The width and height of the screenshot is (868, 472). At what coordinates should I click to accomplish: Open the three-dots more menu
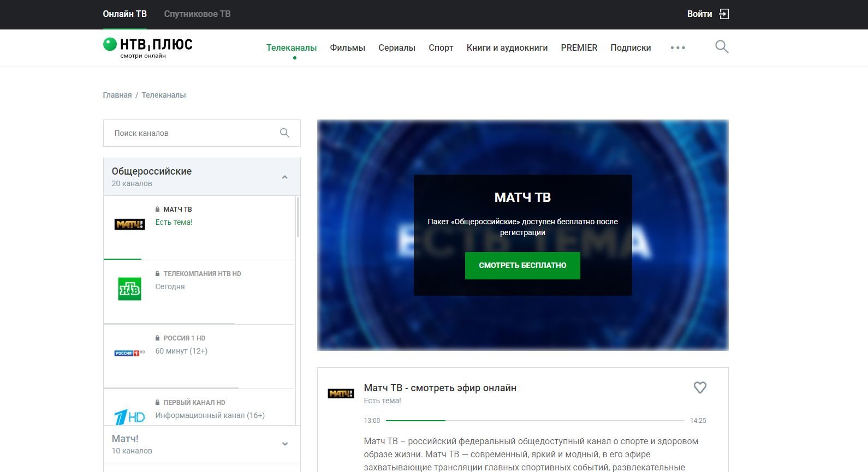677,48
